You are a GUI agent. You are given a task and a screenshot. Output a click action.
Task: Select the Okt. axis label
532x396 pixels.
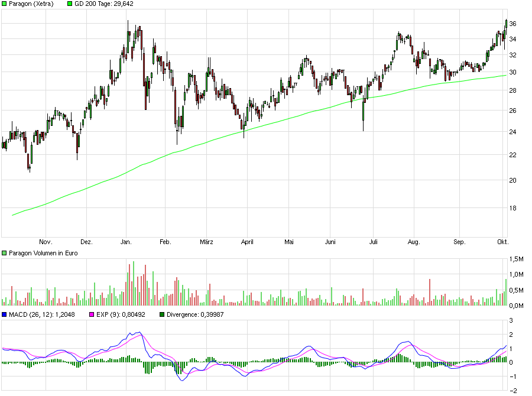[502, 242]
